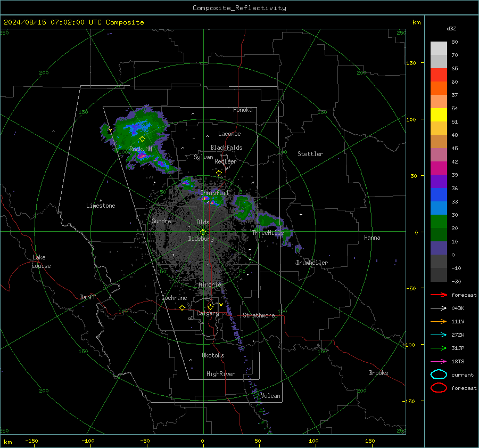Click the 04DK legend label
The width and height of the screenshot is (479, 448).
[x=458, y=308]
